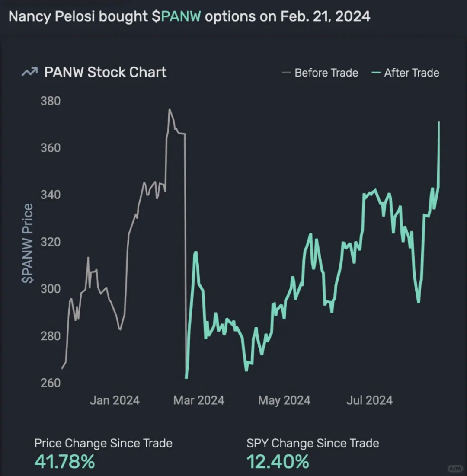The height and width of the screenshot is (476, 467).
Task: Select the Jul 2024 x-axis label
Action: pyautogui.click(x=369, y=400)
